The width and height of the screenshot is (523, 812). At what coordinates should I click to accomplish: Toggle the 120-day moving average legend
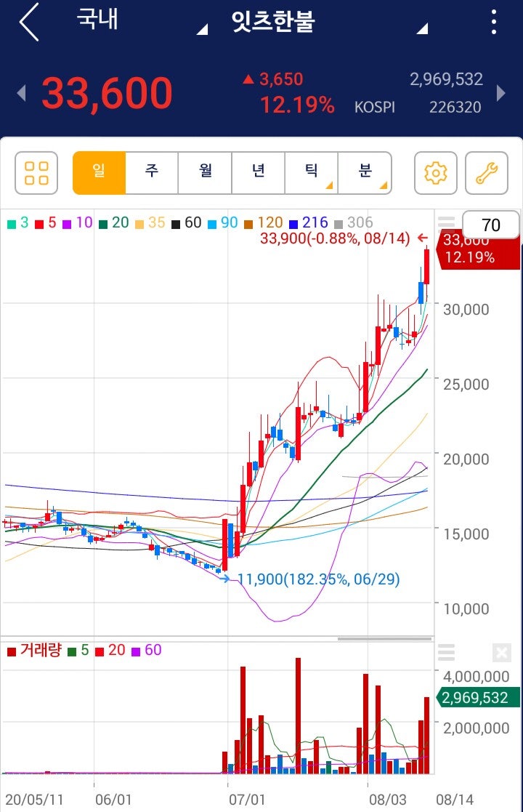point(263,223)
